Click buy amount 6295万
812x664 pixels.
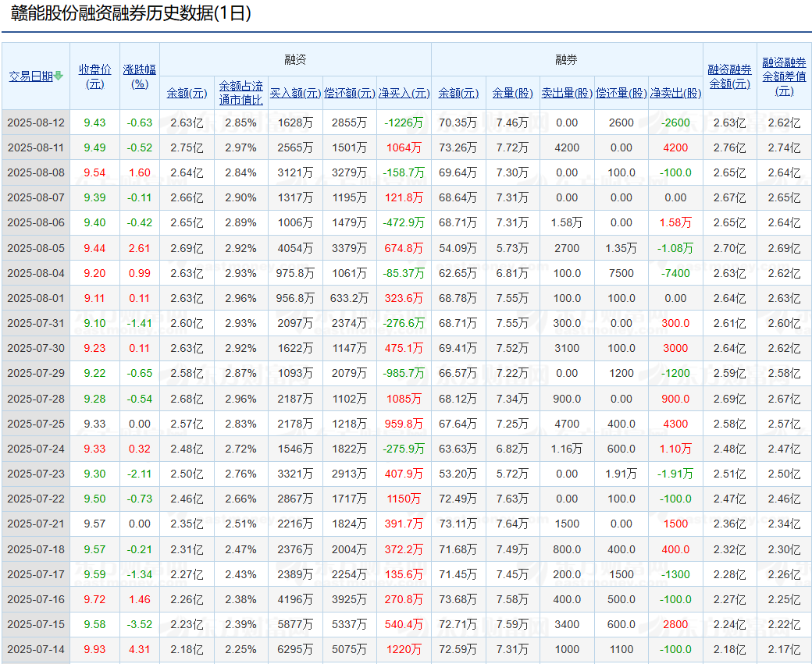click(295, 649)
